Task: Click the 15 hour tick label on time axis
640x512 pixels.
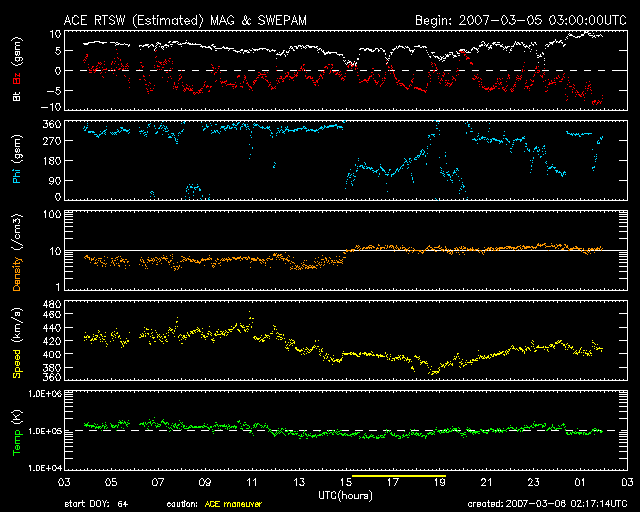Action: tap(345, 482)
